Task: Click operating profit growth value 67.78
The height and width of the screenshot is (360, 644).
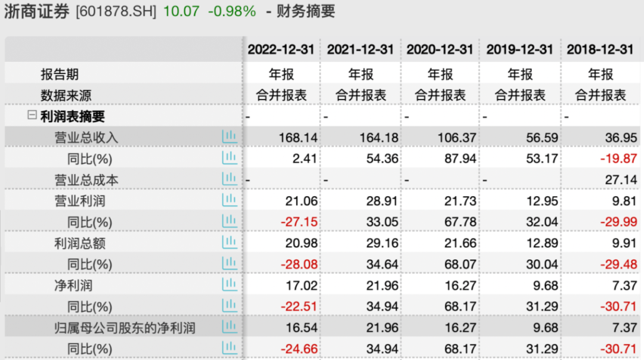Action: click(460, 222)
